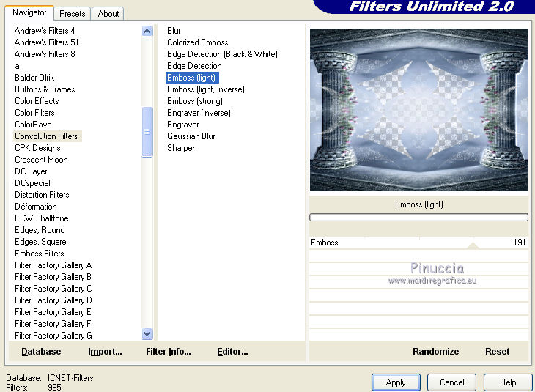Reset the filter settings

coord(497,352)
